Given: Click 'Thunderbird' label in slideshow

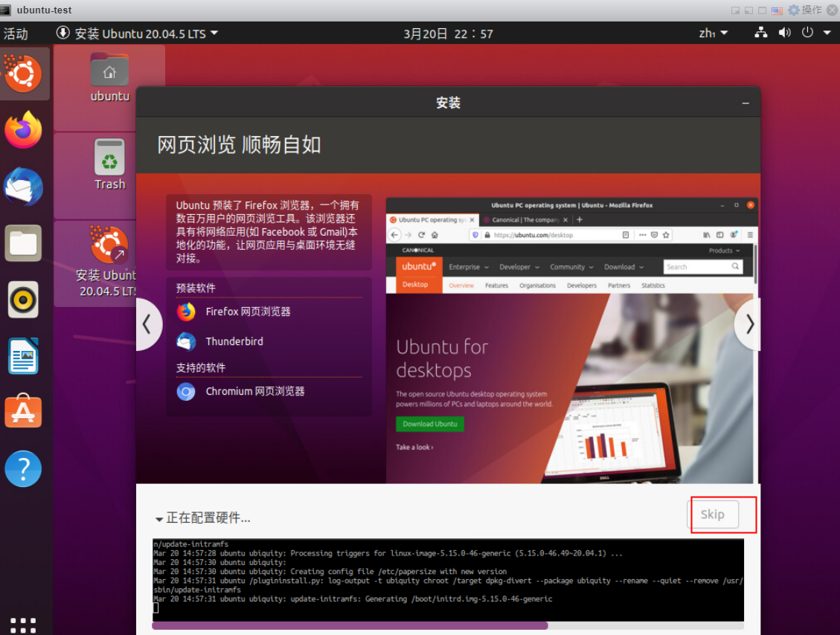Looking at the screenshot, I should [x=234, y=341].
